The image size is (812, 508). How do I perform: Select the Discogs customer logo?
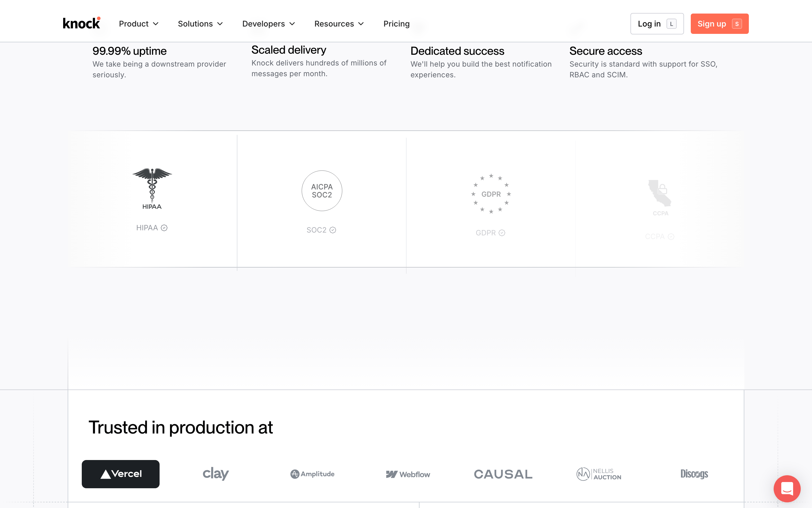tap(694, 474)
